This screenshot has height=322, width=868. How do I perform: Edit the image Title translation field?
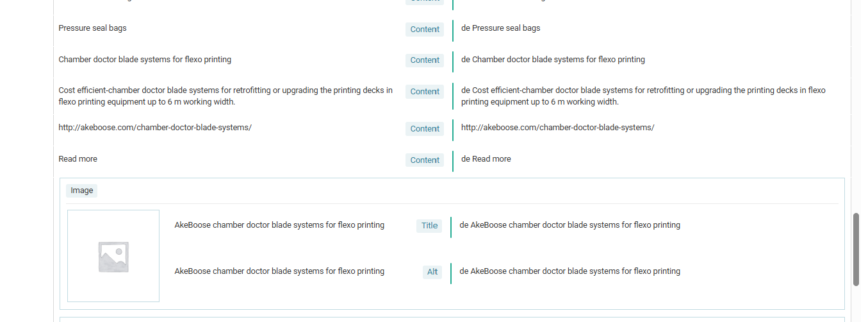(647, 225)
